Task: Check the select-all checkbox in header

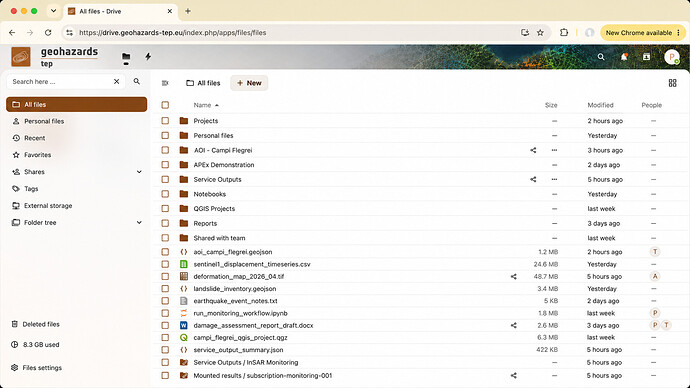Action: 165,105
